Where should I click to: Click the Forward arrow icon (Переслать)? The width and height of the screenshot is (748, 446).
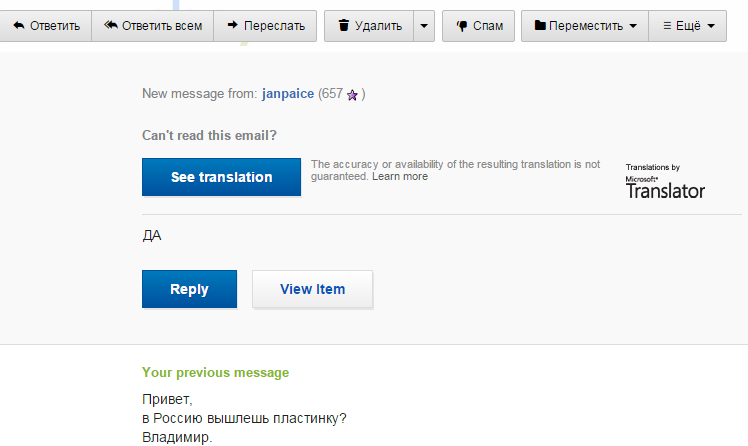(232, 26)
